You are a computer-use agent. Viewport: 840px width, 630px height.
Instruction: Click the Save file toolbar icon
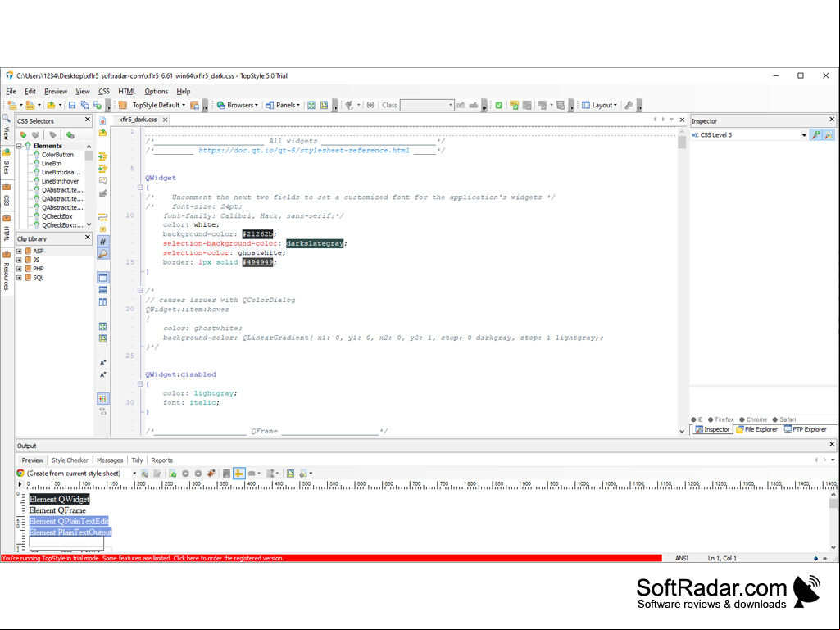[72, 105]
